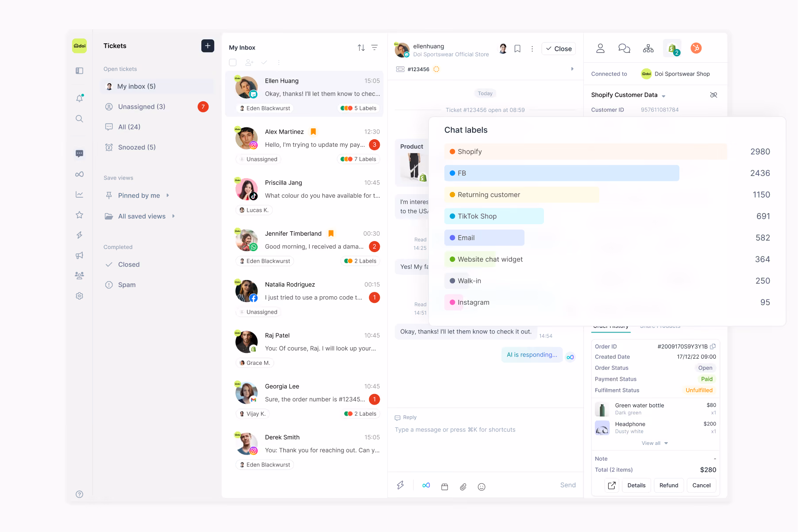
Task: Select the blue FB label bar
Action: pos(562,173)
